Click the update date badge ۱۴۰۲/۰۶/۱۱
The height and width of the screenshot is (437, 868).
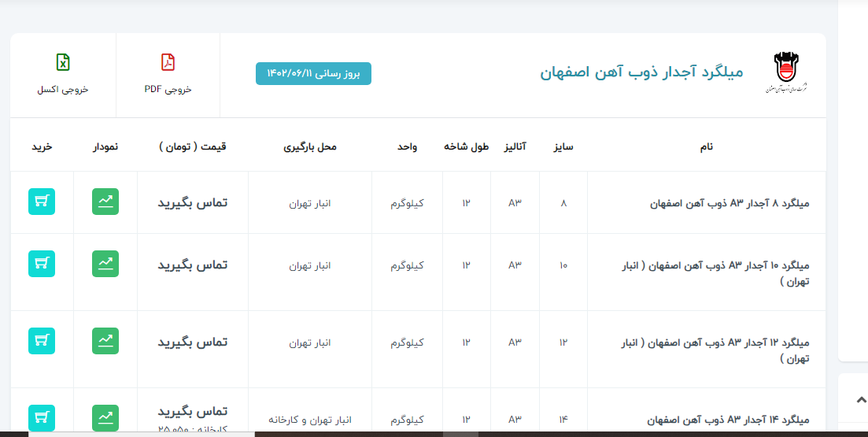pyautogui.click(x=313, y=73)
